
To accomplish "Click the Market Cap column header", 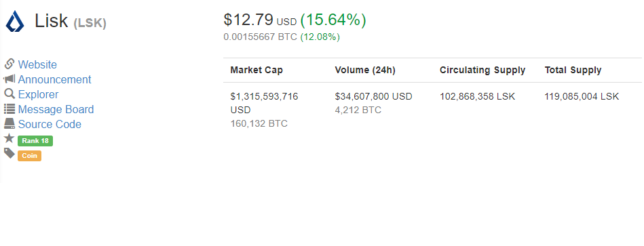I will point(257,70).
